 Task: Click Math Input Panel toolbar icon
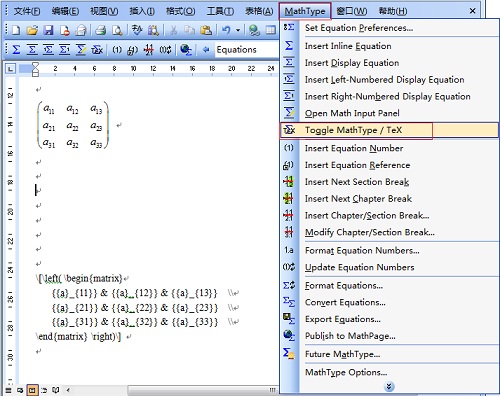tap(81, 50)
